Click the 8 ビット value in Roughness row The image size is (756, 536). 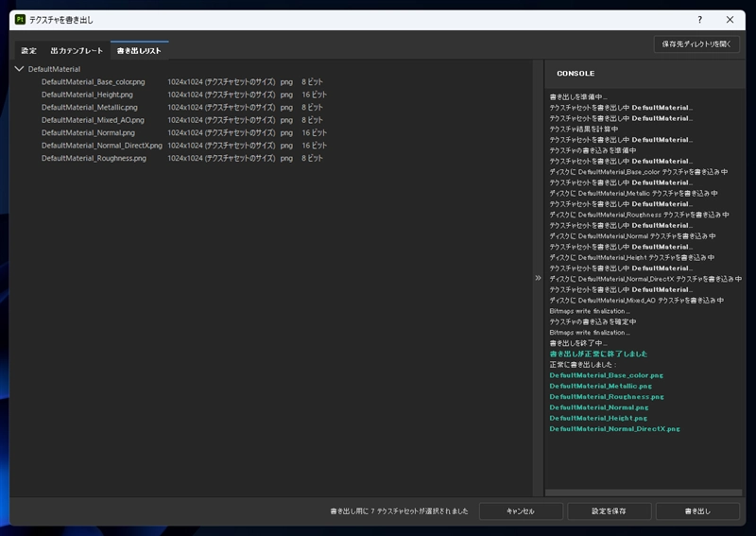(x=313, y=158)
